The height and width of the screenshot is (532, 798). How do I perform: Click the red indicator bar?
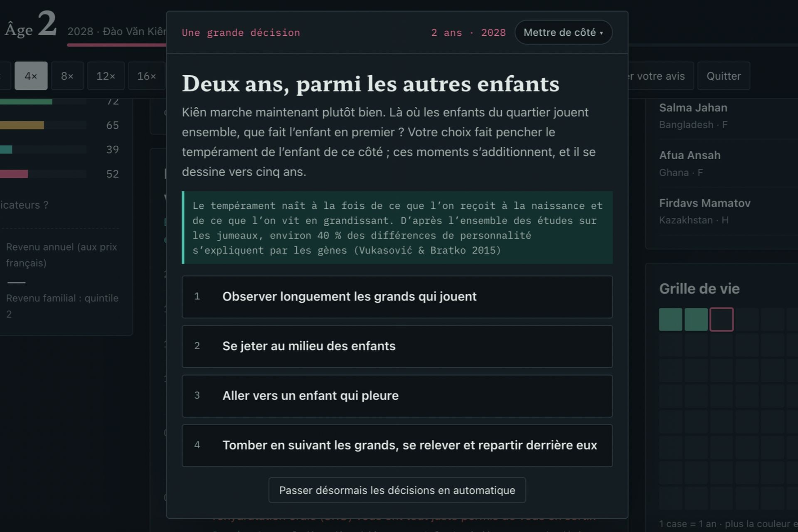pyautogui.click(x=14, y=174)
